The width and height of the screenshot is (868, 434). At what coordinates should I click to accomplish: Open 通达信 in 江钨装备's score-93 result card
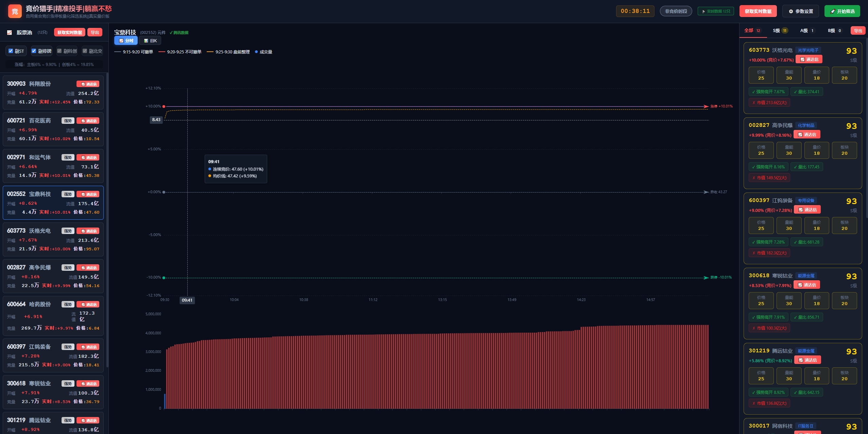pyautogui.click(x=807, y=210)
